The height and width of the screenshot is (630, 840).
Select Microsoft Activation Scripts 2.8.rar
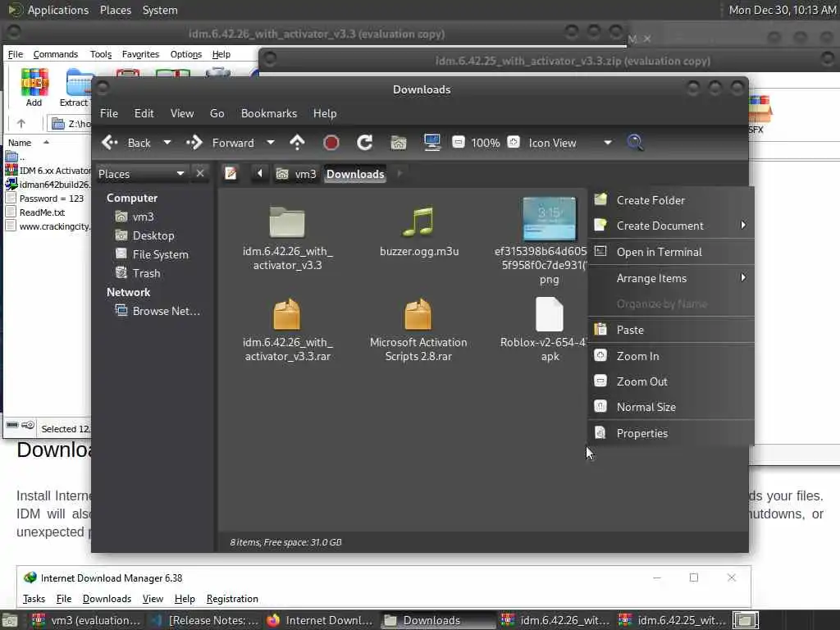coord(418,330)
